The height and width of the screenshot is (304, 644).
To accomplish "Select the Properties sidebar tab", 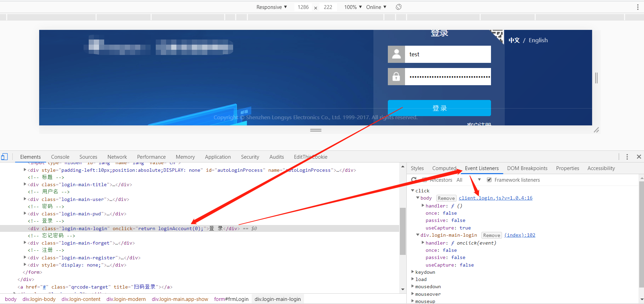I will click(x=568, y=168).
